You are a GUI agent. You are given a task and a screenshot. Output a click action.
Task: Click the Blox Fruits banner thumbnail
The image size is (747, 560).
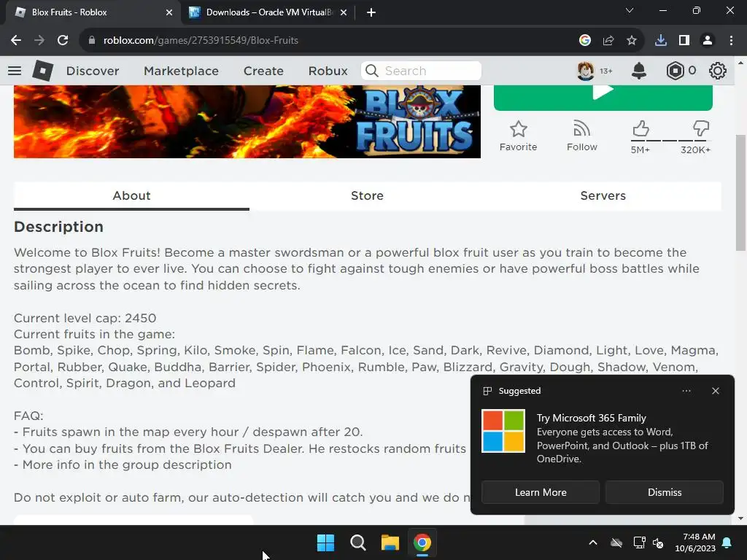[x=247, y=122]
